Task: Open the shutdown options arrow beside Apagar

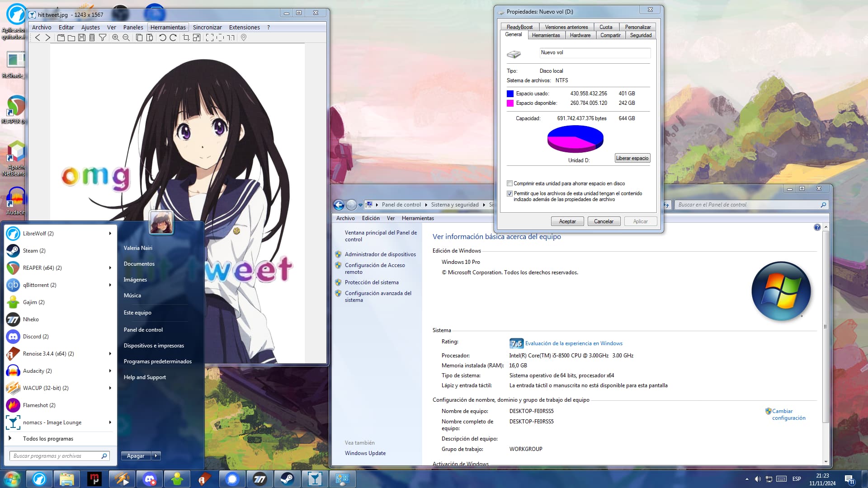Action: pos(156,456)
